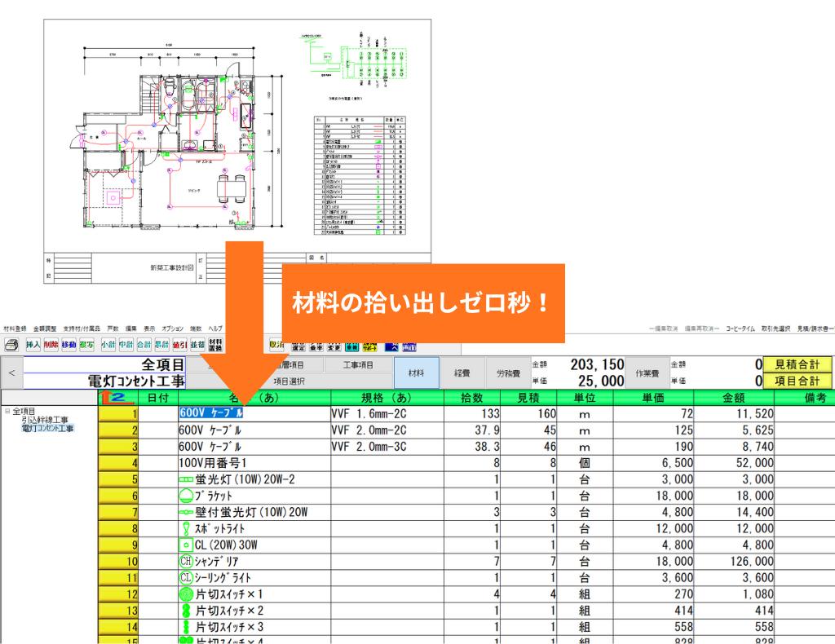Click the printer icon in toolbar
Screen dimensions: 835x644
click(x=11, y=345)
